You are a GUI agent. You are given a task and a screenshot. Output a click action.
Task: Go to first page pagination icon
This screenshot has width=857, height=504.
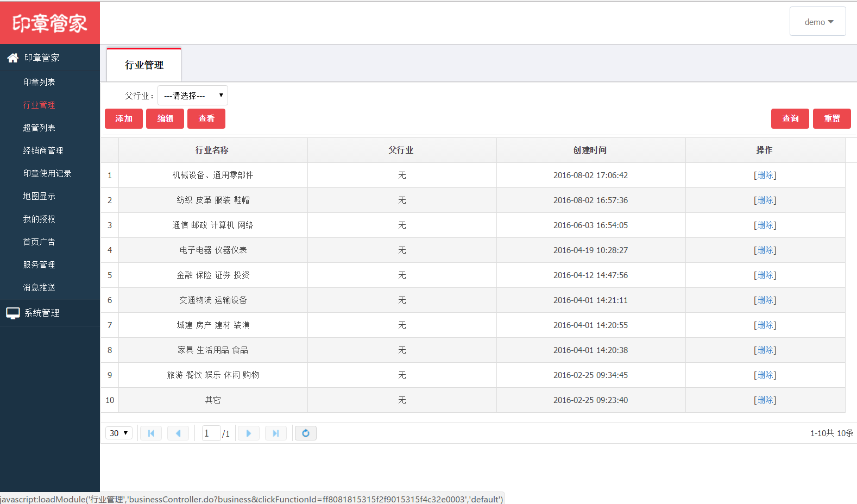(151, 433)
